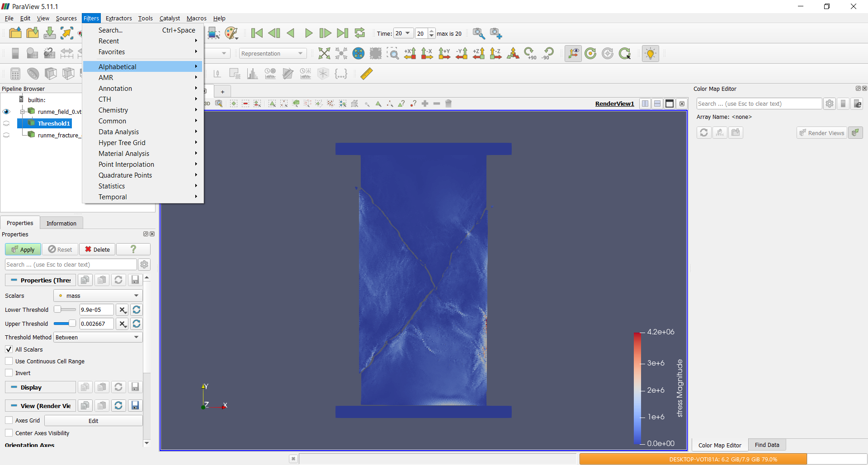The height and width of the screenshot is (465, 868).
Task: Toggle the runme_fracture eye visibility
Action: point(6,135)
